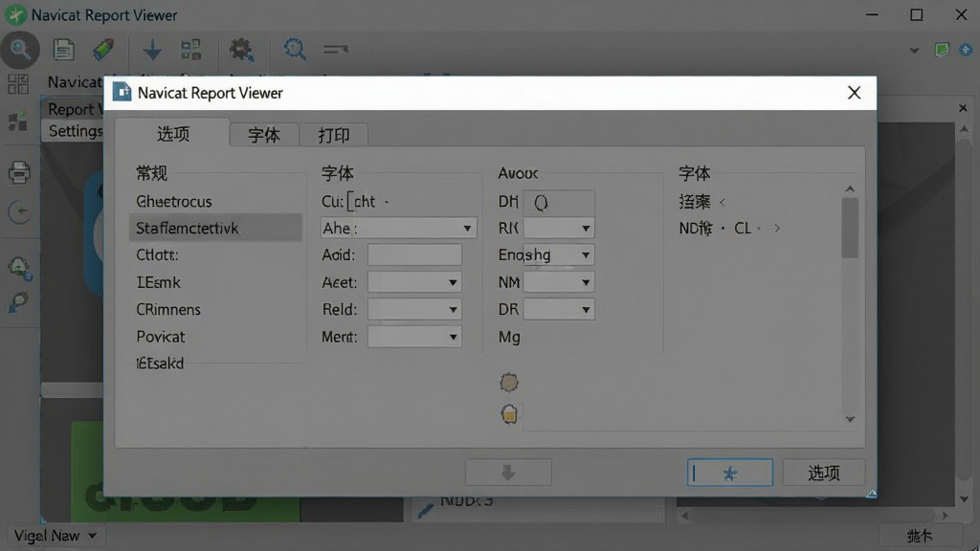Open the grid layout toolbar icon

pyautogui.click(x=190, y=50)
